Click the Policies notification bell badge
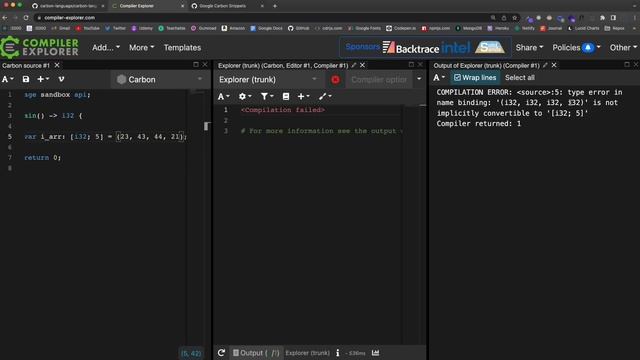This screenshot has width=640, height=360. [x=588, y=48]
